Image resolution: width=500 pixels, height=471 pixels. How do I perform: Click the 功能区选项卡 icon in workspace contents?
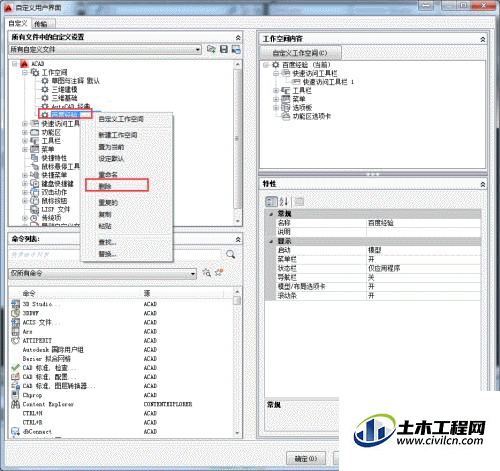pos(286,116)
